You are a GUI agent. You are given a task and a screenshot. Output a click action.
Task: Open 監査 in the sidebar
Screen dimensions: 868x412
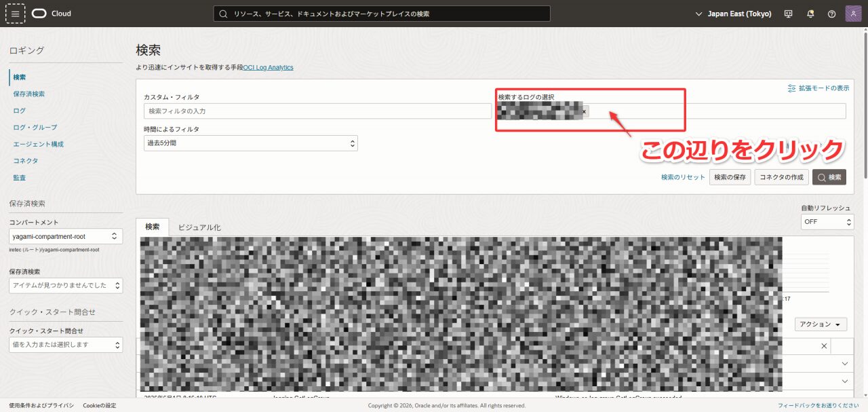click(x=20, y=177)
